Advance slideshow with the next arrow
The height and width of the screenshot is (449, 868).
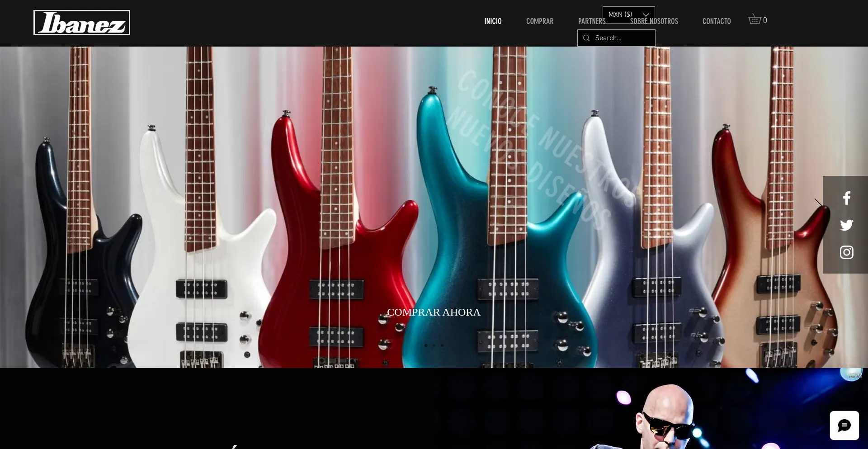pyautogui.click(x=818, y=203)
